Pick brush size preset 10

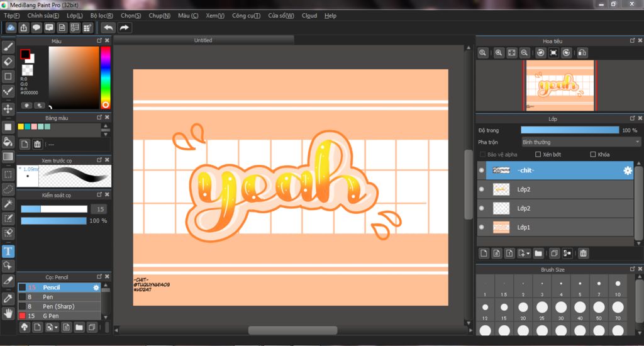618,287
